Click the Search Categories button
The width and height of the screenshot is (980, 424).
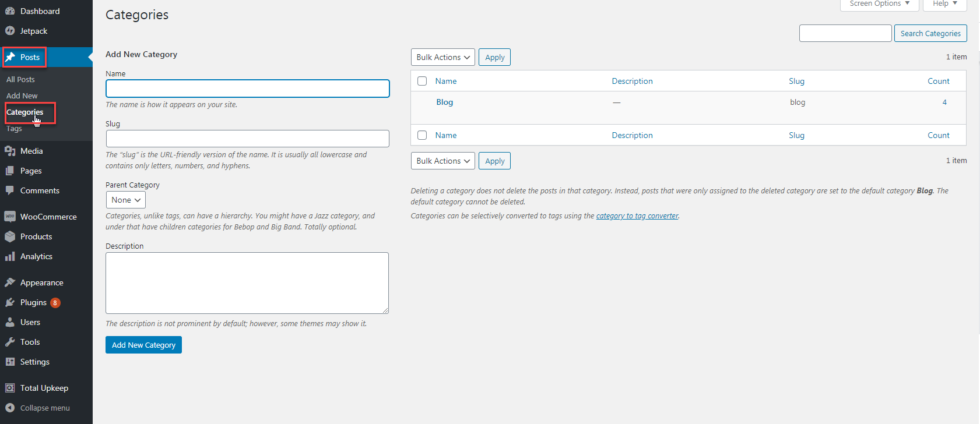click(x=930, y=33)
